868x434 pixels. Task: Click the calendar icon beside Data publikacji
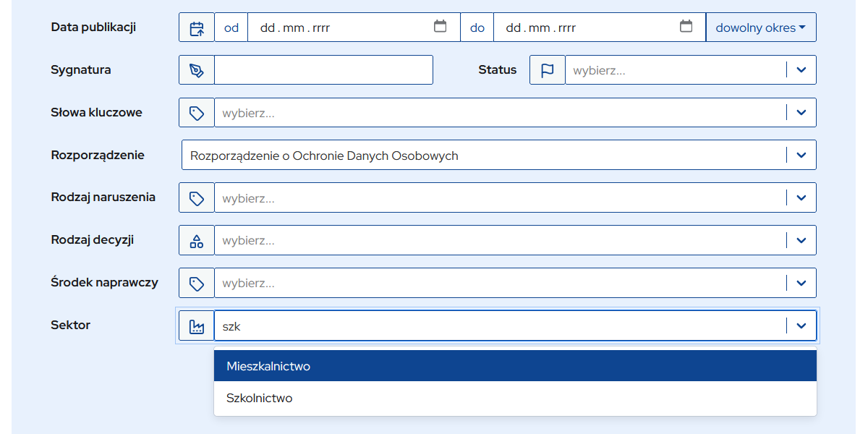[x=197, y=27]
